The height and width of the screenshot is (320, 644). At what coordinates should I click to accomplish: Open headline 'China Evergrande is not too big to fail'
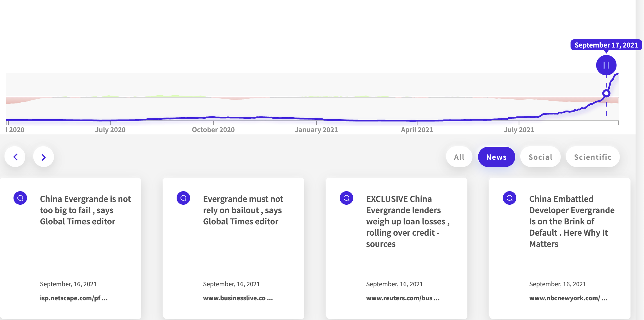[x=85, y=210]
